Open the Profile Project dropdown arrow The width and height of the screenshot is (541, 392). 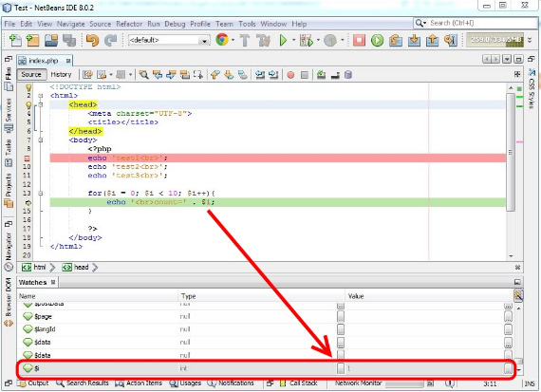coord(343,40)
